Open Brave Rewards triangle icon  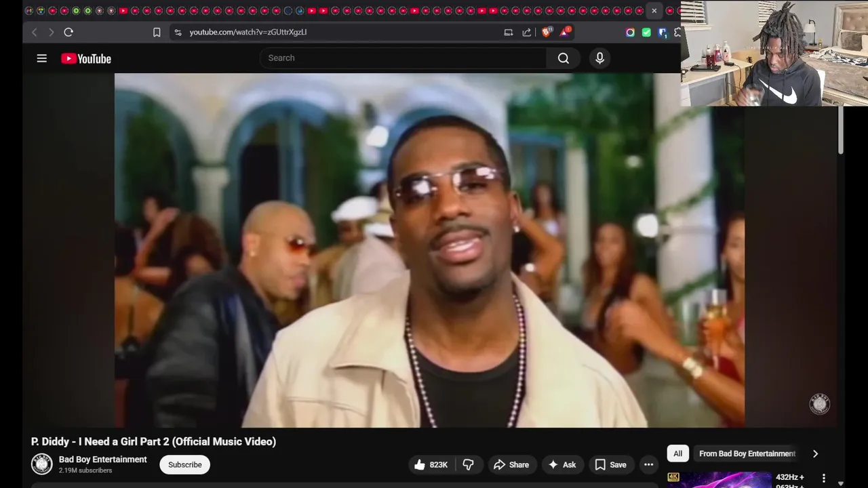pyautogui.click(x=564, y=32)
